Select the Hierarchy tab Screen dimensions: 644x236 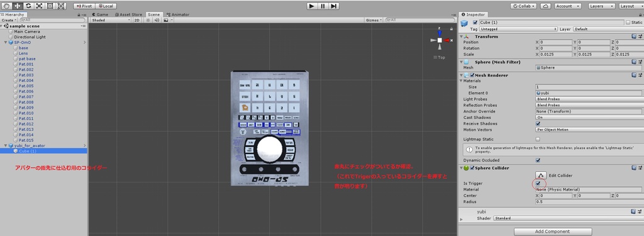tap(14, 14)
